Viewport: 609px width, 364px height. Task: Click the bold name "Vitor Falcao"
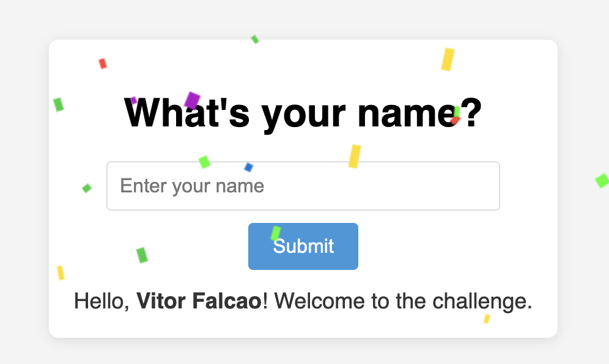tap(199, 301)
